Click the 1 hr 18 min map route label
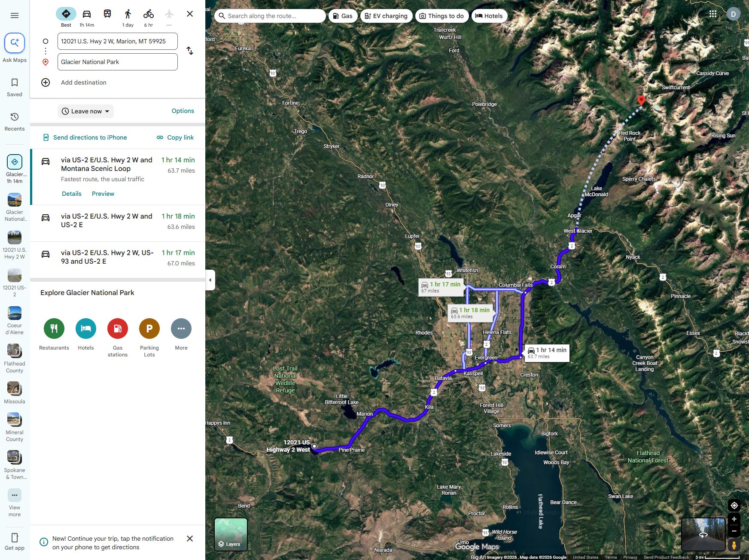 coord(470,313)
